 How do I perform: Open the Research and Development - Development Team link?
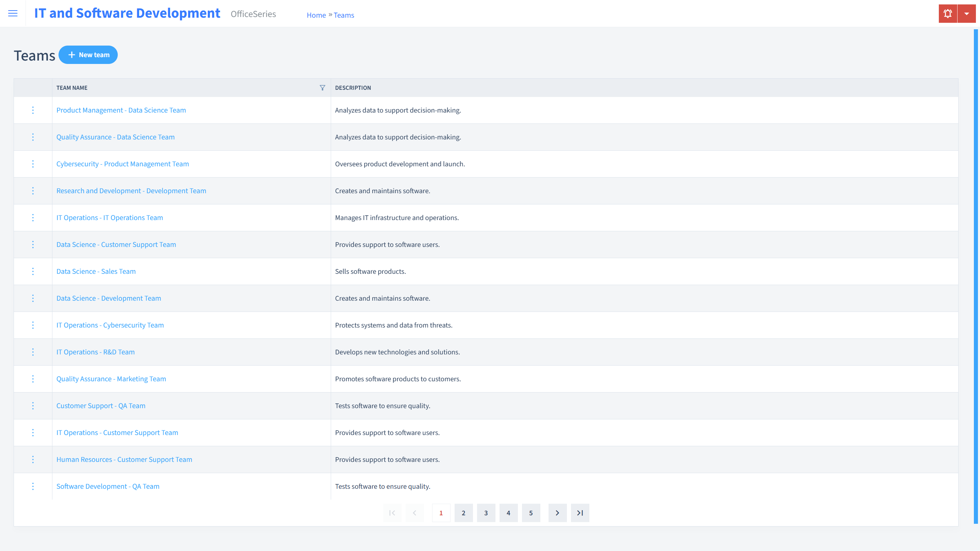click(x=131, y=190)
